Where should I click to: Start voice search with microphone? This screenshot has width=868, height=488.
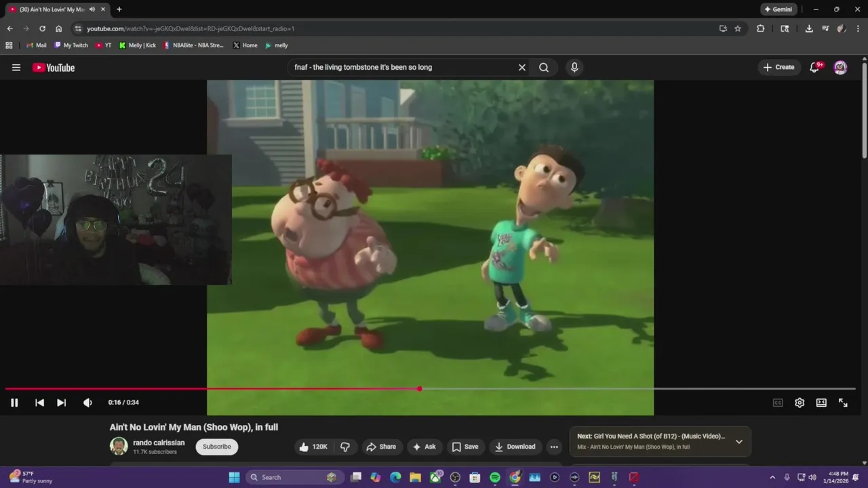pyautogui.click(x=574, y=67)
